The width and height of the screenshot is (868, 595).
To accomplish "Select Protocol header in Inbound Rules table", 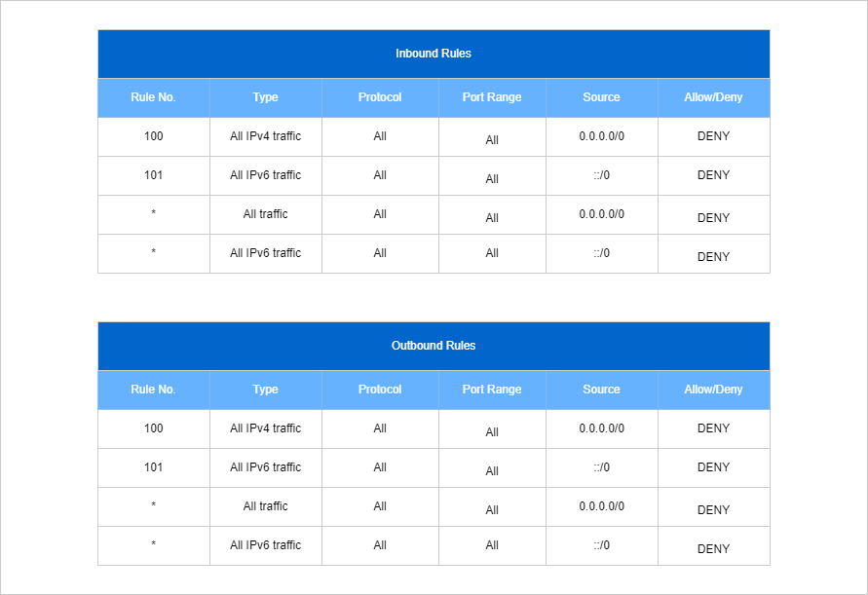I will coord(380,97).
